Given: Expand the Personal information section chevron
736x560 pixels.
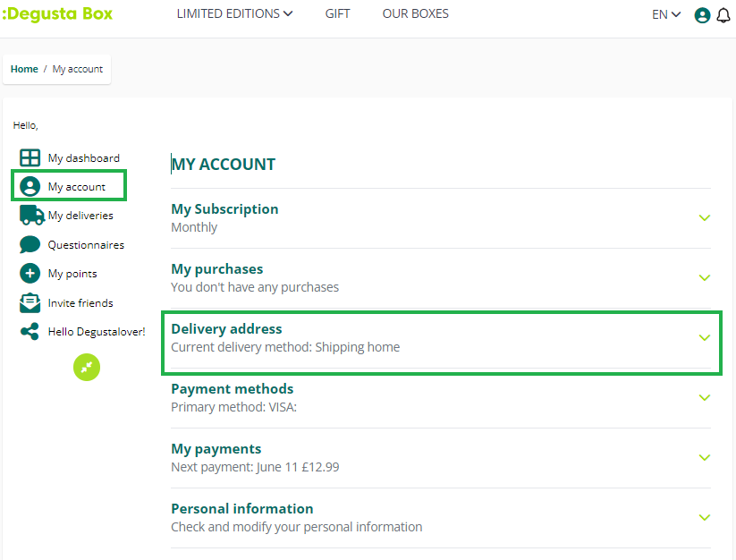Looking at the screenshot, I should point(705,518).
